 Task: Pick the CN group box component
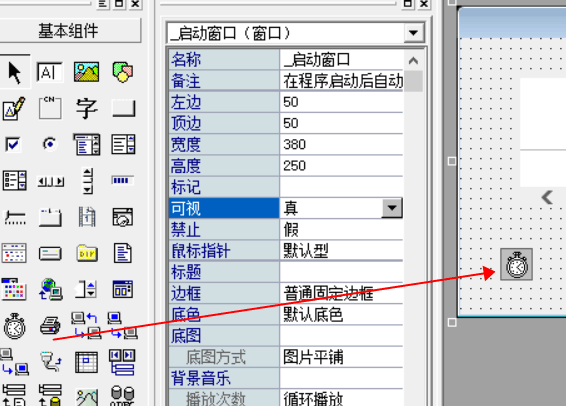(x=50, y=108)
